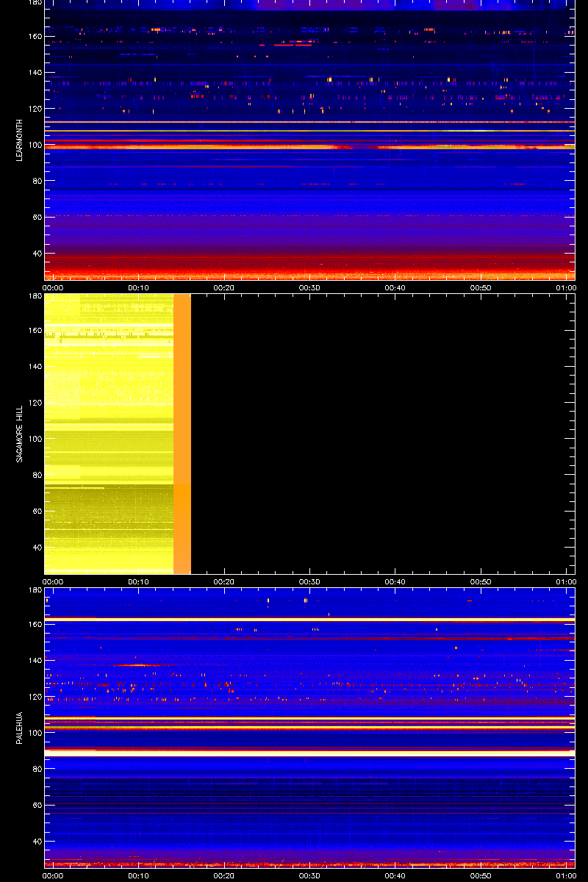588x882 pixels.
Task: Click the 60 frequency label on Palehua axis
Action: pyautogui.click(x=36, y=806)
